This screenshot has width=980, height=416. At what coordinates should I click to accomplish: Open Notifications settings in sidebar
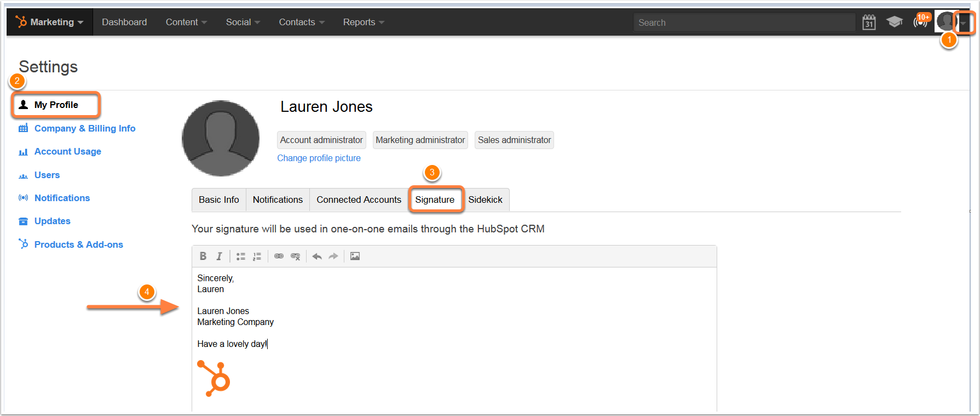(62, 198)
